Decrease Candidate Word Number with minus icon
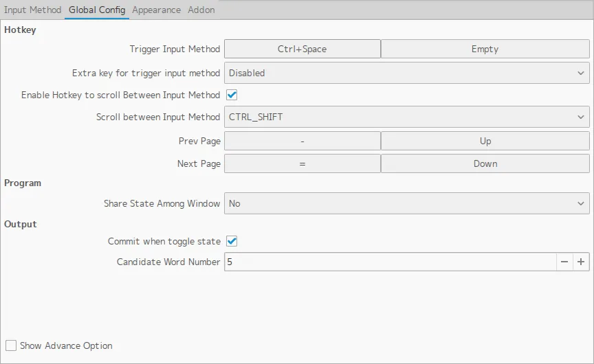The width and height of the screenshot is (594, 364). click(564, 262)
